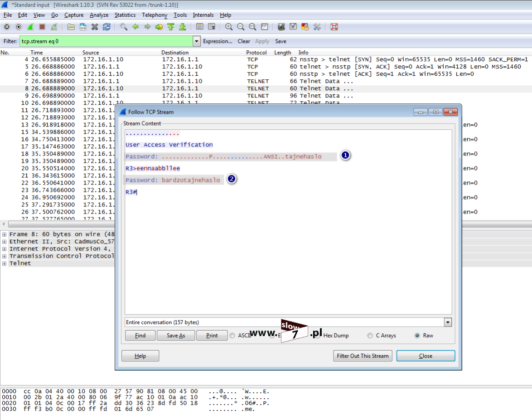The image size is (532, 420).
Task: Expand Internet Protocol Version 4 node
Action: (x=4, y=249)
